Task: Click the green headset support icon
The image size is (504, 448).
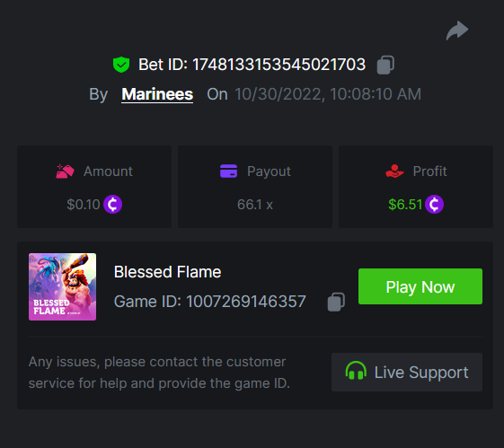Action: tap(356, 371)
